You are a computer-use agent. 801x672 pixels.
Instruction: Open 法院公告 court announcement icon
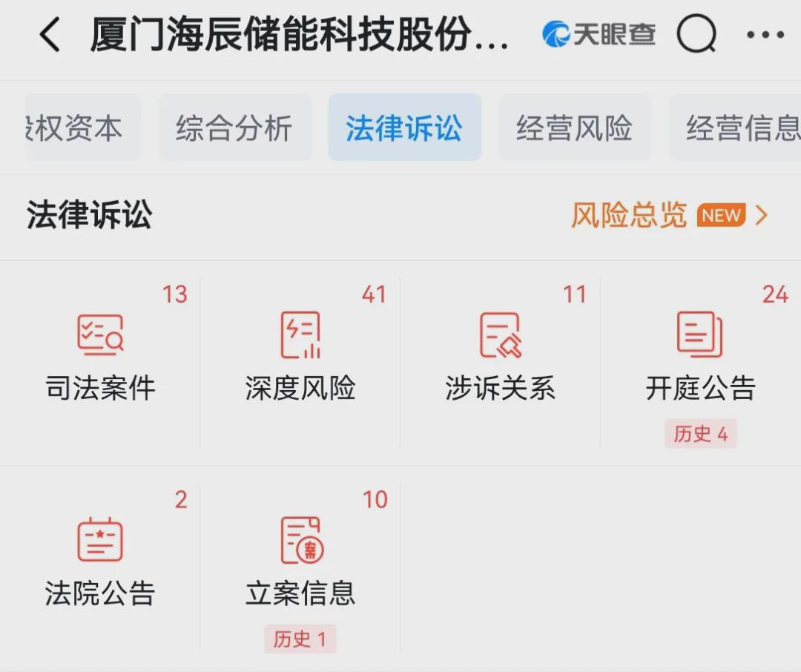coord(100,541)
